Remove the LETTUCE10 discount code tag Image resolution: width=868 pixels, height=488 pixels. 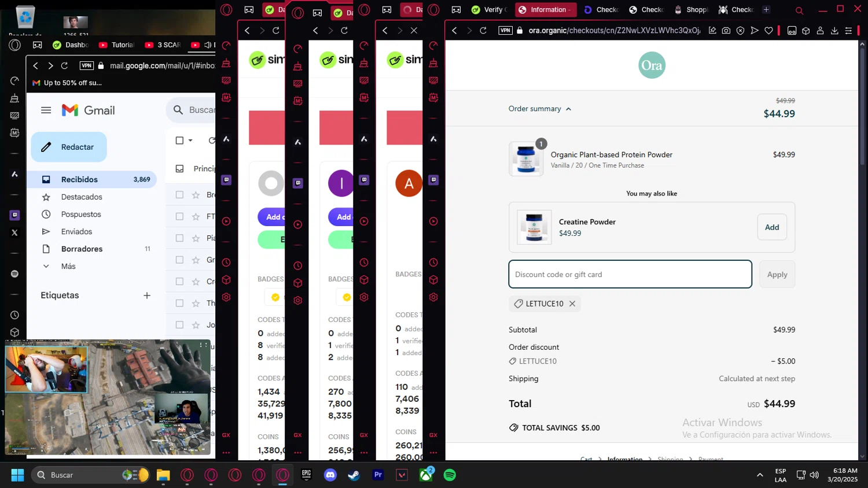[572, 304]
